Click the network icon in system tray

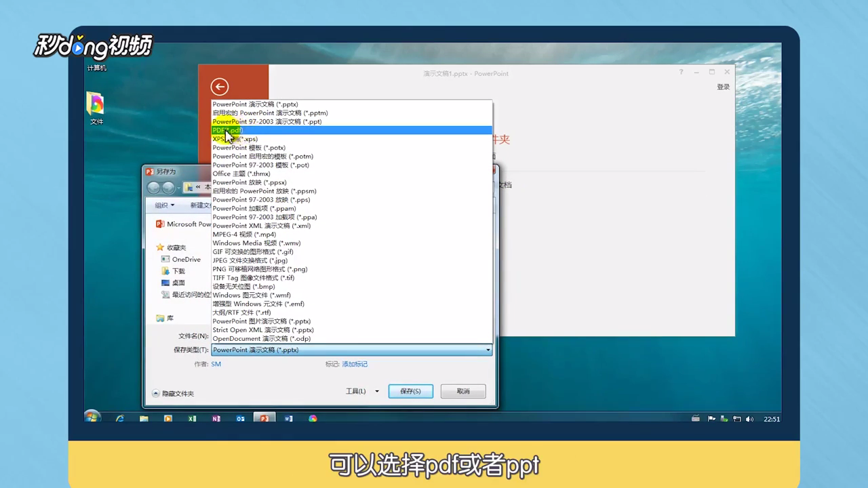coord(737,419)
